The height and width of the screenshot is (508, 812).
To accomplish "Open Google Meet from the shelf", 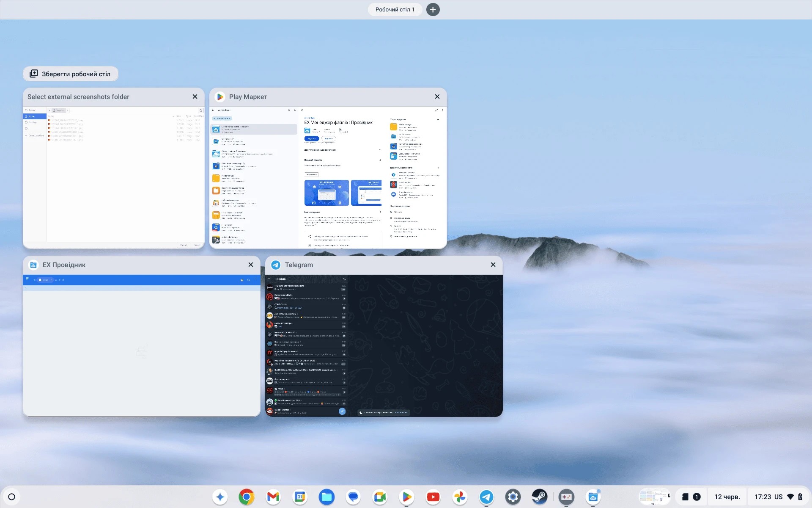I will 380,497.
